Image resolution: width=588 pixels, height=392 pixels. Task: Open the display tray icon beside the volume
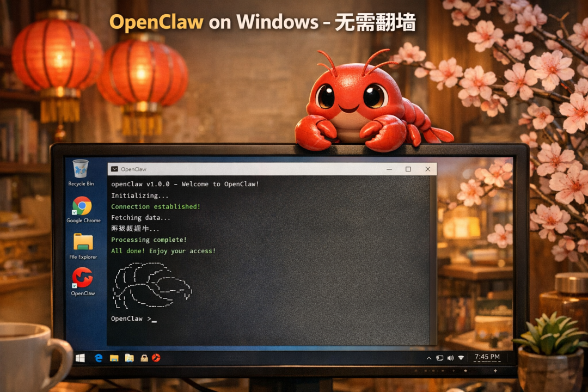tap(439, 358)
